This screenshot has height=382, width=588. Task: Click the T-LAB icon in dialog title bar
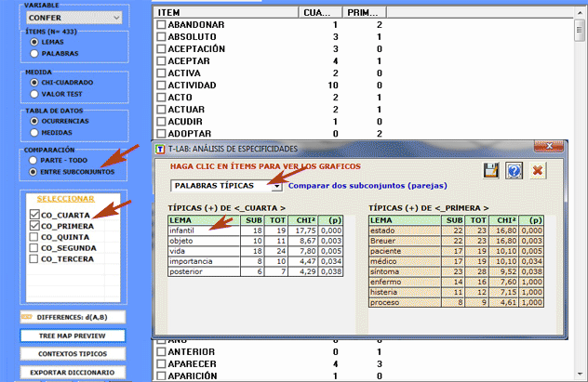click(x=160, y=148)
